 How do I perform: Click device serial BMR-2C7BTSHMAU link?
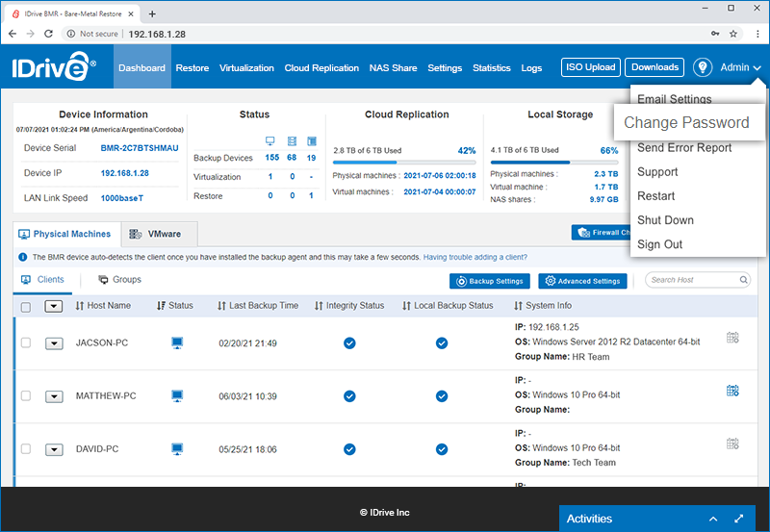click(140, 148)
